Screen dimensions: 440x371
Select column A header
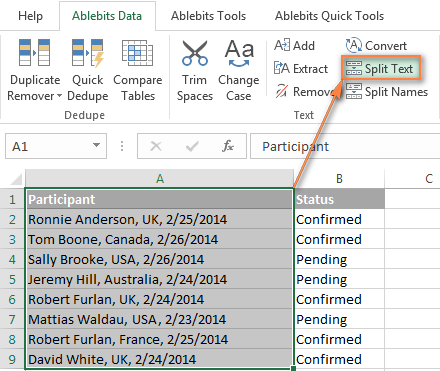click(x=160, y=179)
